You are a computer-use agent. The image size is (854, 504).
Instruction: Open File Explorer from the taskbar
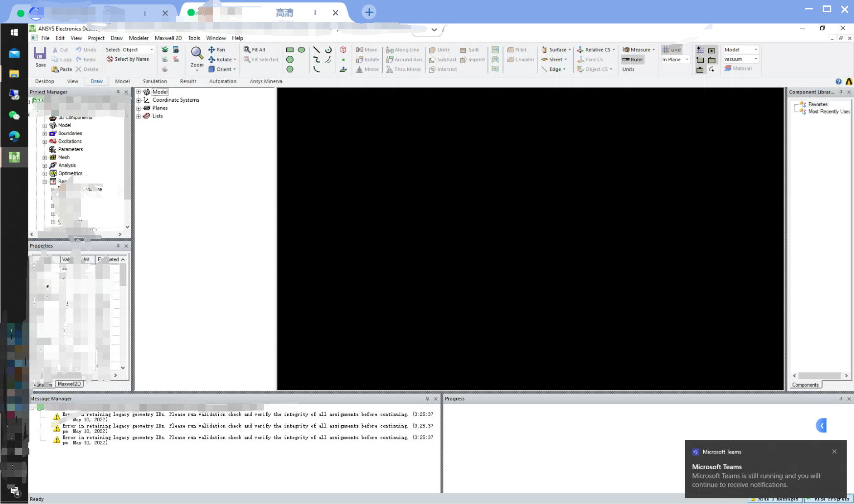coord(14,74)
